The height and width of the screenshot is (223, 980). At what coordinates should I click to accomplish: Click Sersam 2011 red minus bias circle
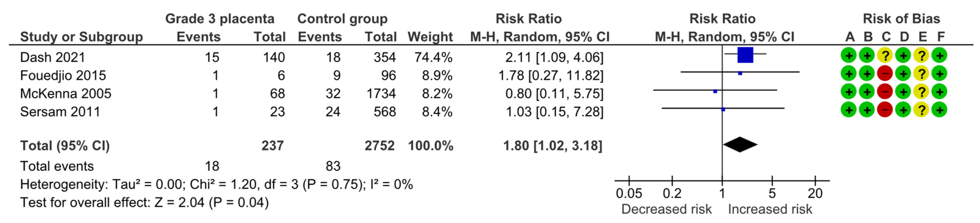[885, 110]
